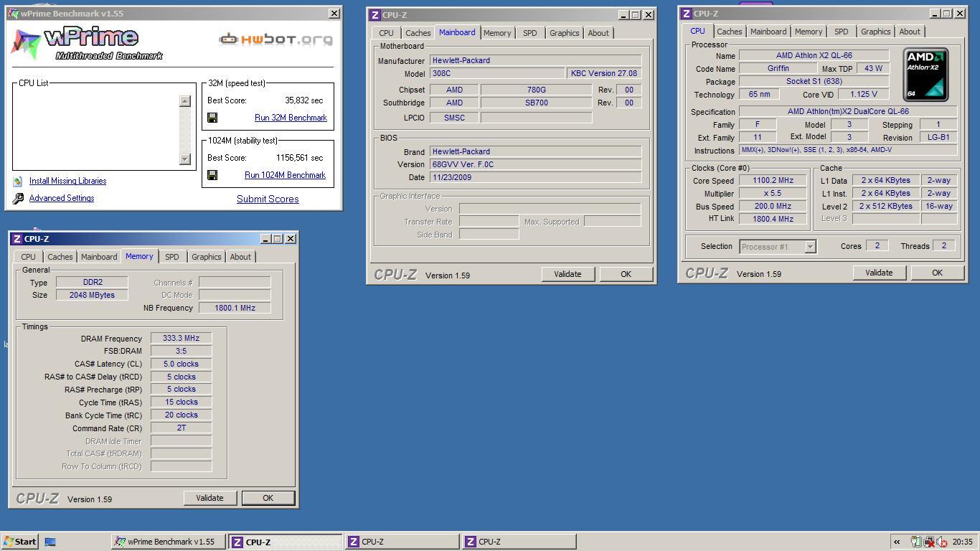
Task: Open About tab in Mainboard window
Action: tap(598, 33)
